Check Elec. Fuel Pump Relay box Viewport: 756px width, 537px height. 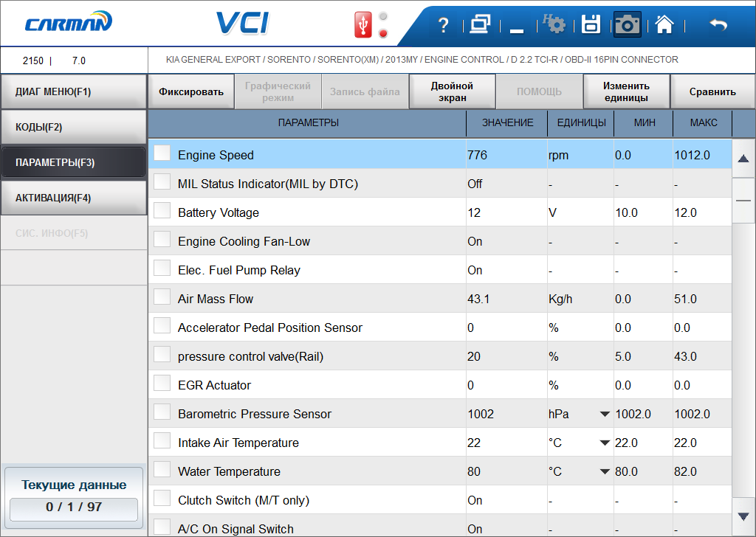(x=162, y=268)
